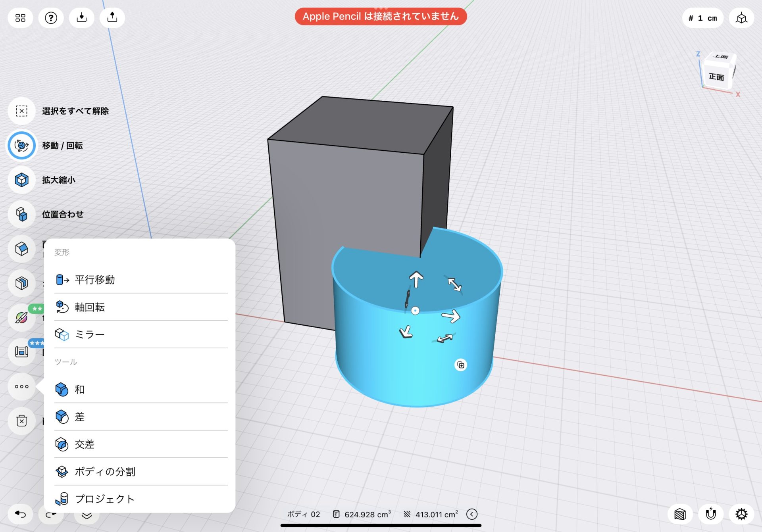
Task: Open the settings gear in bottom right
Action: [x=741, y=513]
